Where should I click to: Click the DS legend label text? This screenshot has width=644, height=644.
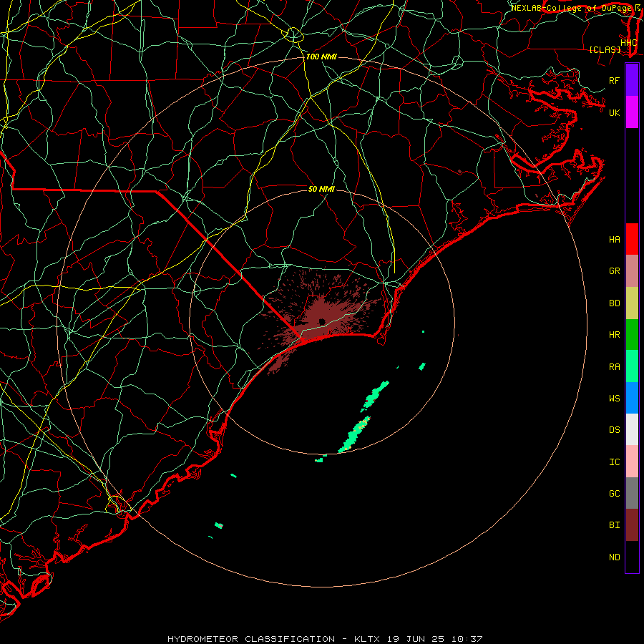[614, 430]
